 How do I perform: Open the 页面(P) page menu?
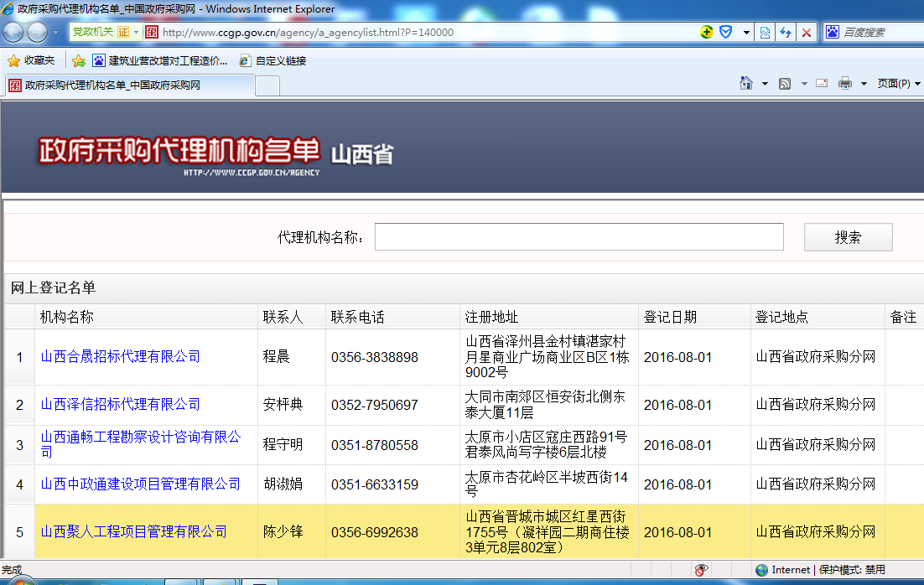(x=899, y=84)
